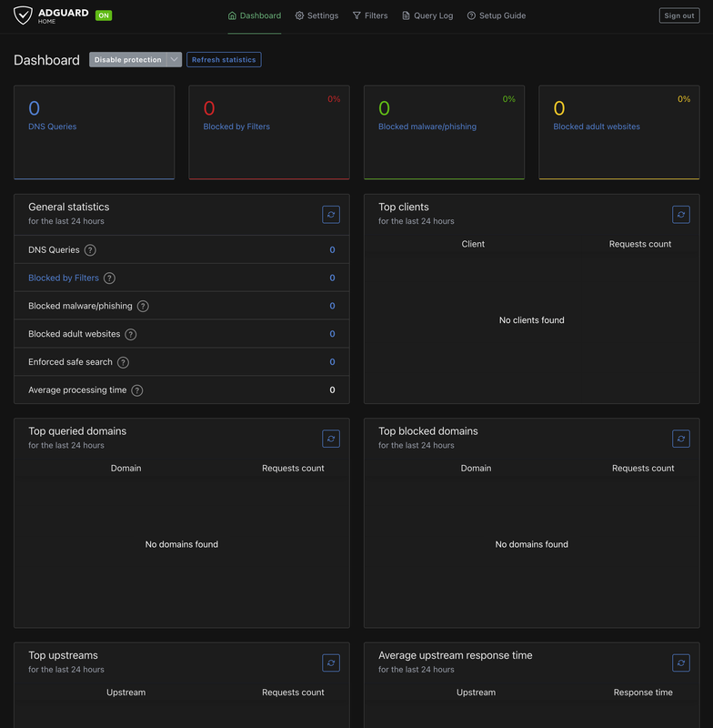Viewport: 713px width, 728px height.
Task: Open the Average processing time help icon
Action: (136, 389)
